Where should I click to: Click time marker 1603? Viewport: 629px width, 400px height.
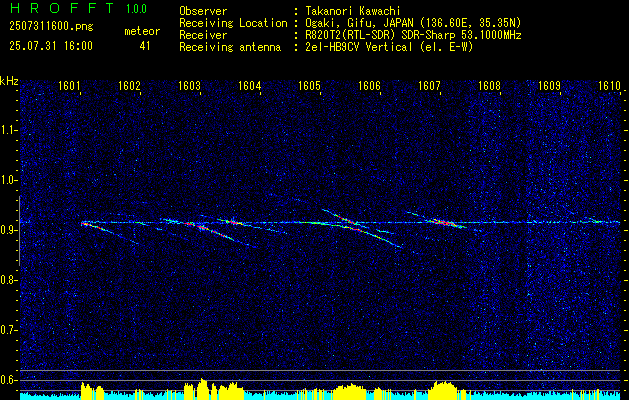(189, 86)
